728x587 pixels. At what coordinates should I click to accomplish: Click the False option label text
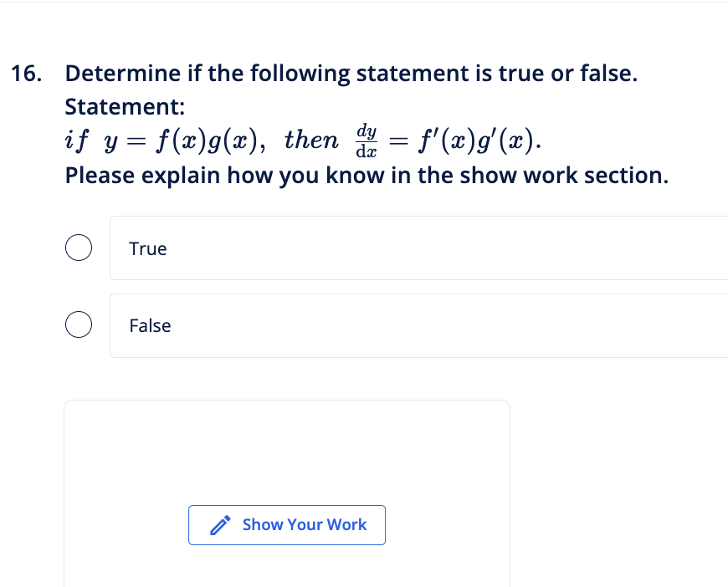(149, 325)
